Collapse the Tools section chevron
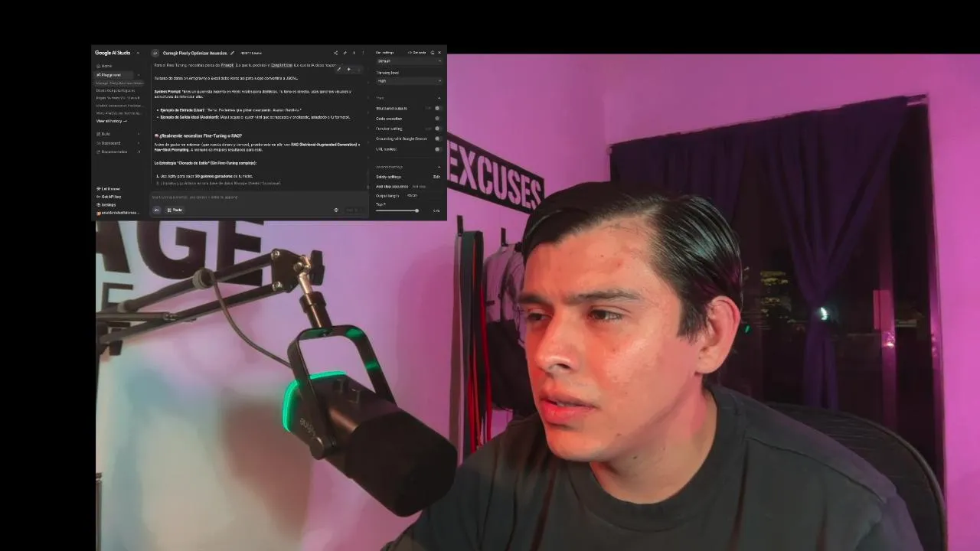The width and height of the screenshot is (980, 551). 439,98
